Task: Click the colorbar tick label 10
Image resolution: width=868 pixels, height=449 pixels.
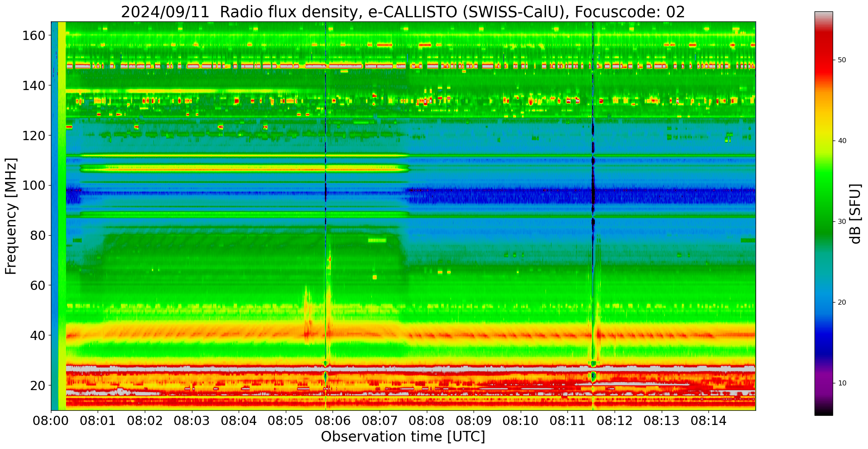Action: coord(842,383)
